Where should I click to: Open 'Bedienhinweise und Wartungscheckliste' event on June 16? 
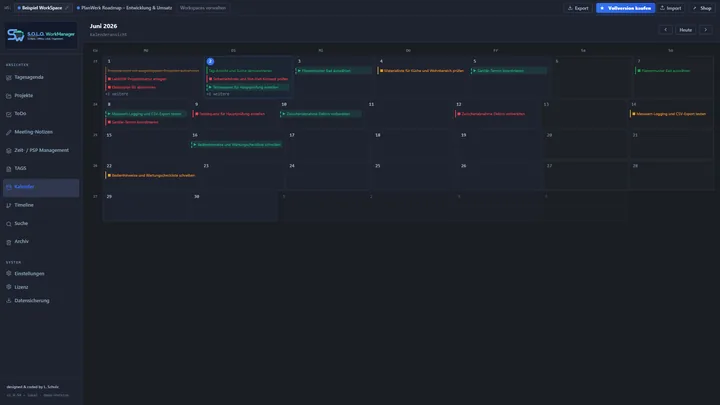(237, 145)
